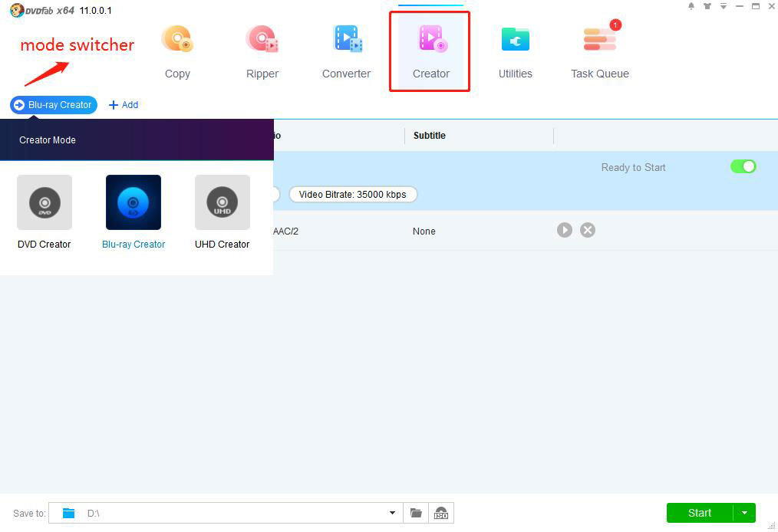
Task: Open the Converter module
Action: click(346, 52)
